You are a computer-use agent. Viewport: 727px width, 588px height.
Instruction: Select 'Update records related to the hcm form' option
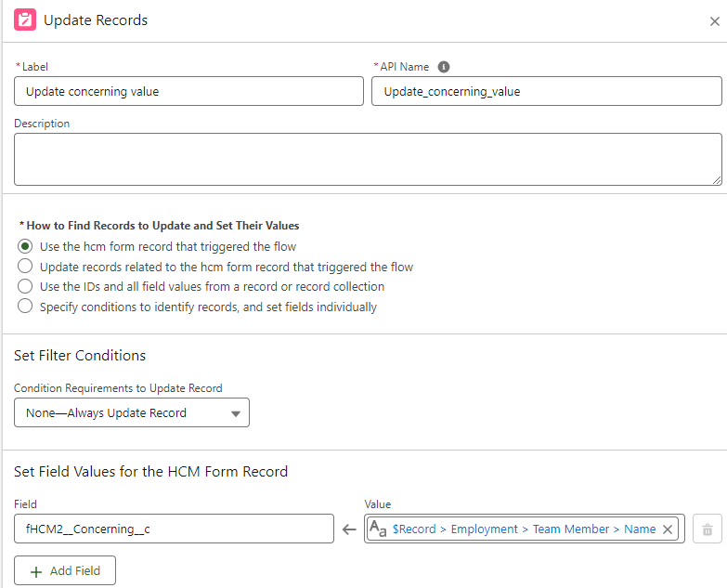pyautogui.click(x=25, y=267)
